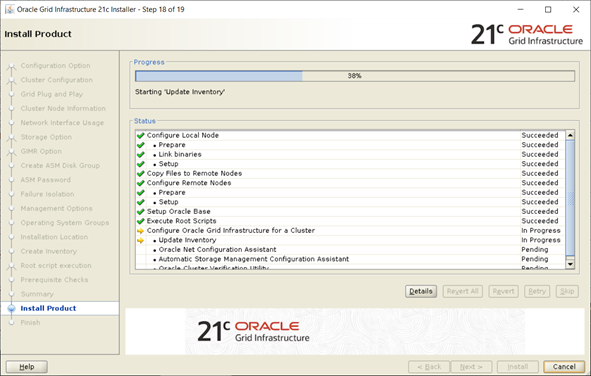This screenshot has width=591, height=376.
Task: Click the Skip button
Action: tap(567, 291)
